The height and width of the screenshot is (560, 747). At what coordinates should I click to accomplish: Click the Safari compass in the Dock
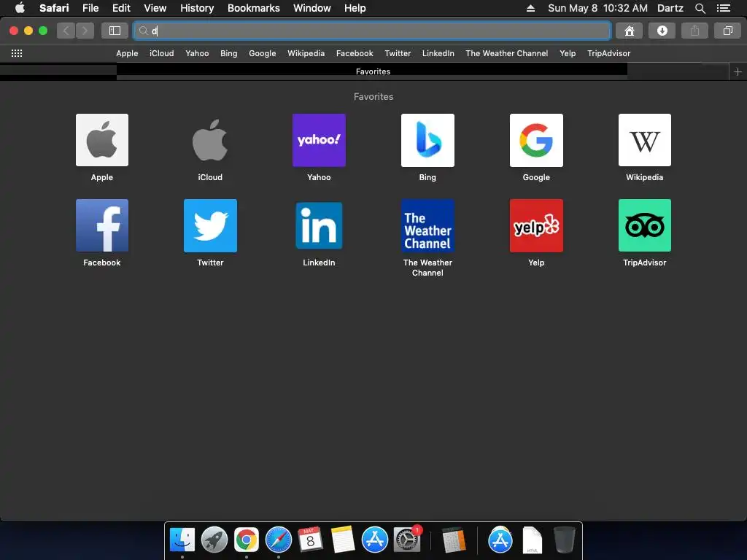[x=278, y=540]
